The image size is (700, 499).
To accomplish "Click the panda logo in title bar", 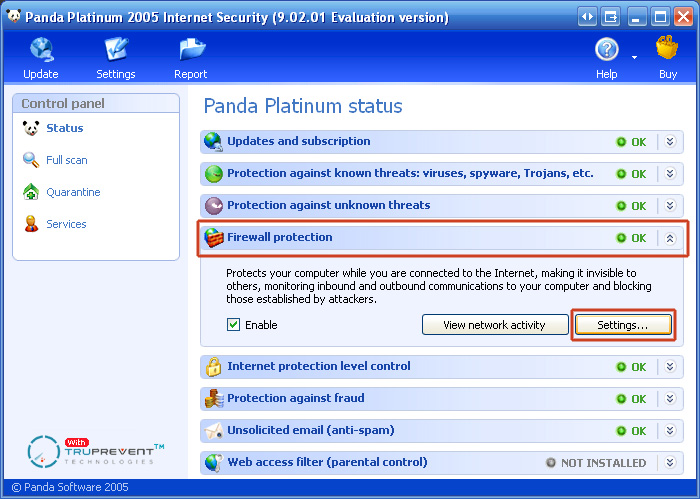I will tap(13, 17).
